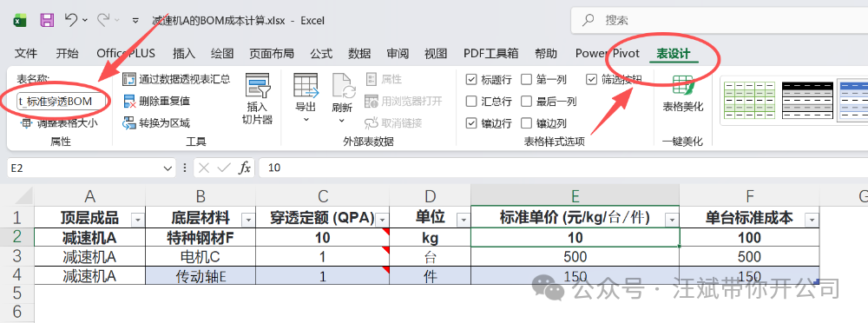Enable the 最后一列 checkbox
Screen dimensions: 868x323
click(x=527, y=102)
